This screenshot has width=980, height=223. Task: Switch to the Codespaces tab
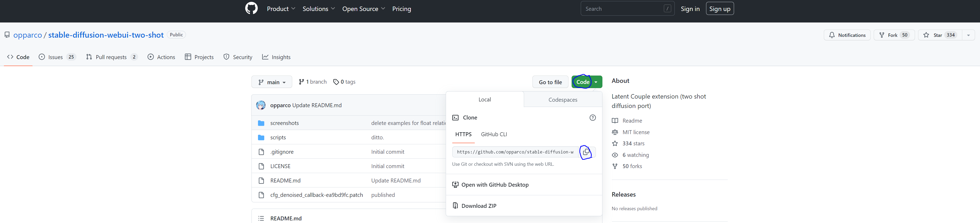(563, 100)
